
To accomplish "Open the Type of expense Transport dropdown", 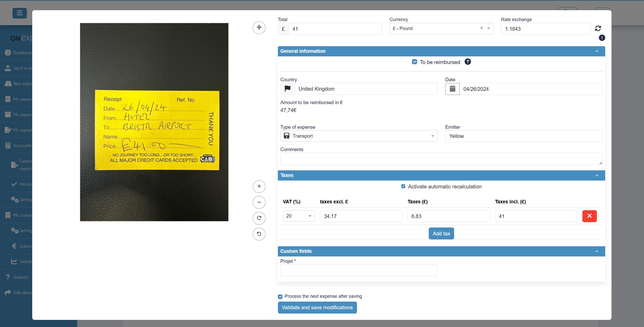I will pyautogui.click(x=359, y=136).
